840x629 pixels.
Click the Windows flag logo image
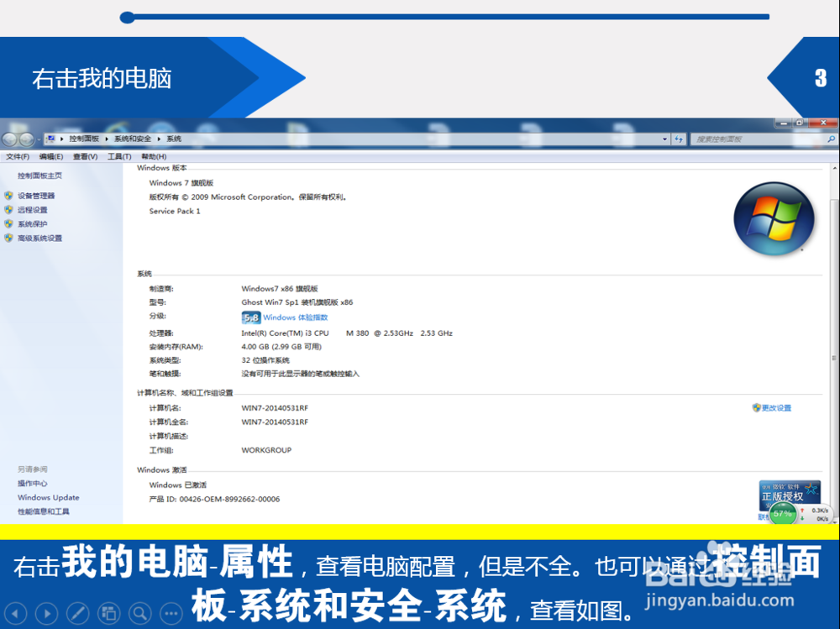tap(774, 218)
